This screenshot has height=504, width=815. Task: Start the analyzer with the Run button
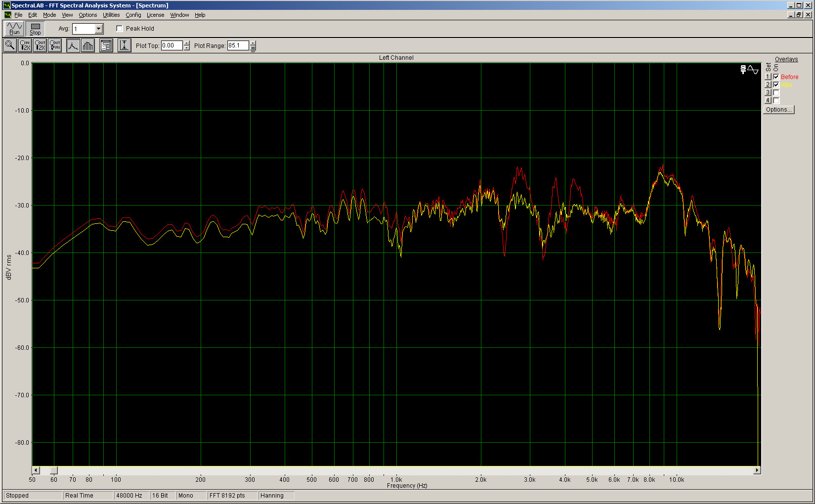point(14,29)
